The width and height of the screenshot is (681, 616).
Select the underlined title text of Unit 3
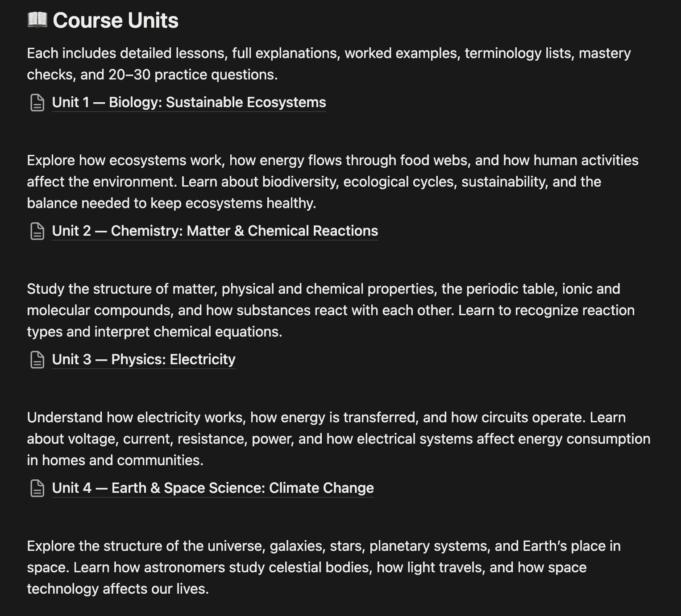(143, 359)
